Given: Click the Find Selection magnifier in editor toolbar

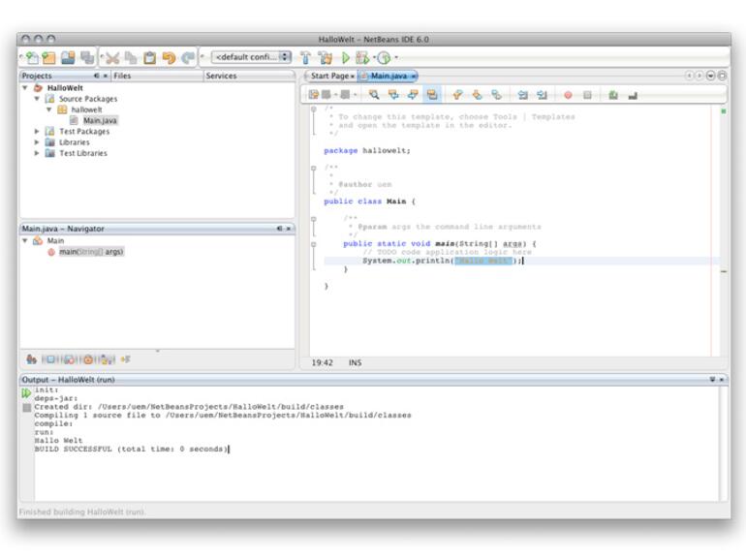Looking at the screenshot, I should 373,95.
